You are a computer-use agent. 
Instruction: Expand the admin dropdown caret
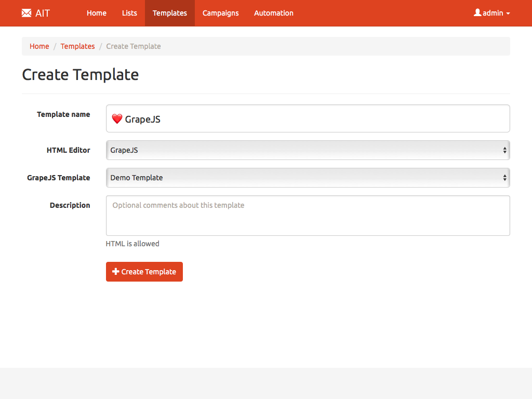(508, 14)
